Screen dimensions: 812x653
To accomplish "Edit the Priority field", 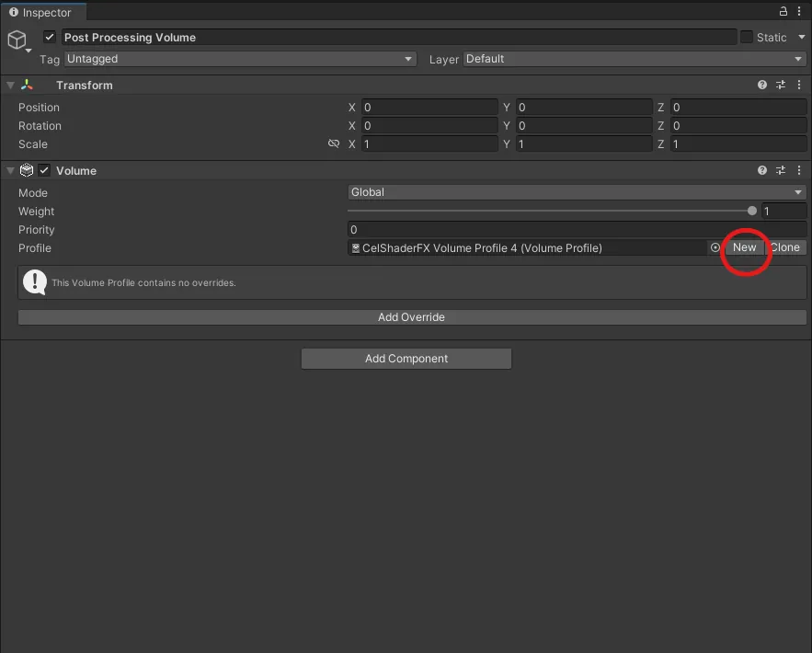I will coord(577,229).
